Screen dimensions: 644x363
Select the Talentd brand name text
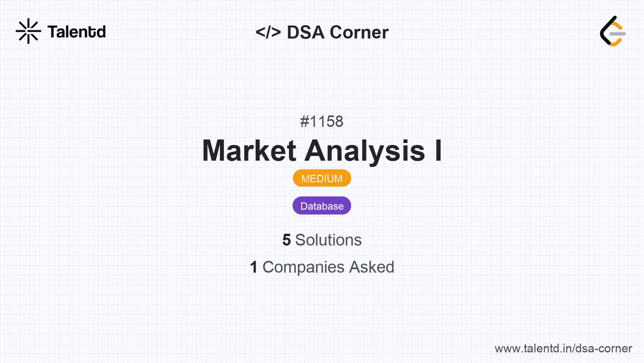pyautogui.click(x=77, y=32)
